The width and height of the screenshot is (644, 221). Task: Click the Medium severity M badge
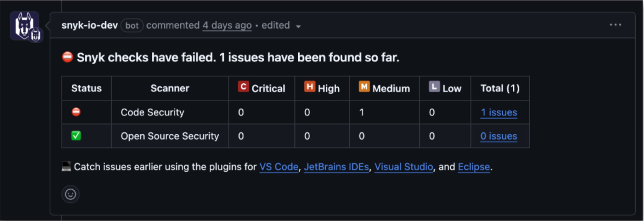(x=364, y=86)
